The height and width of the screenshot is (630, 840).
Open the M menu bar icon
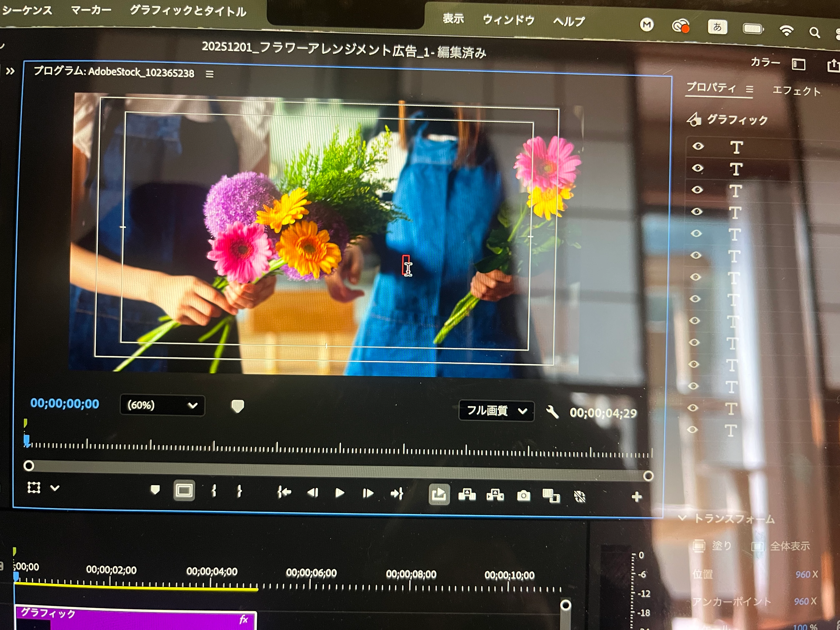point(647,25)
